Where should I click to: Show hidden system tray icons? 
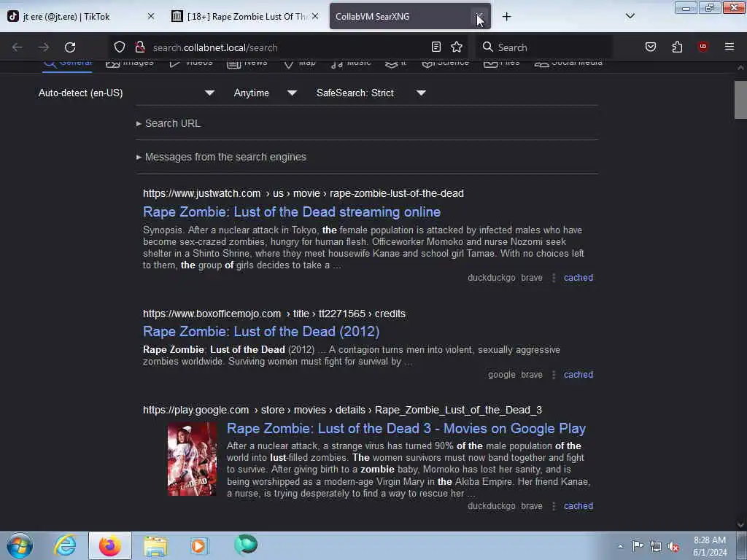620,546
